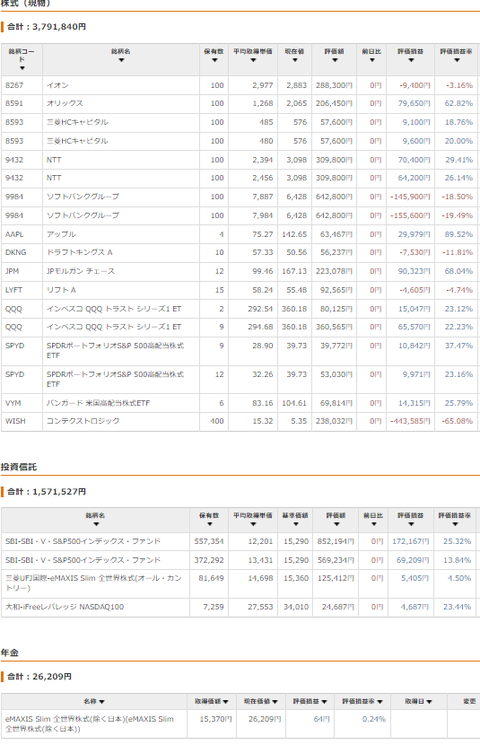
Task: Sort 投資信託 table by 保有数 arrow
Action: coord(209,524)
